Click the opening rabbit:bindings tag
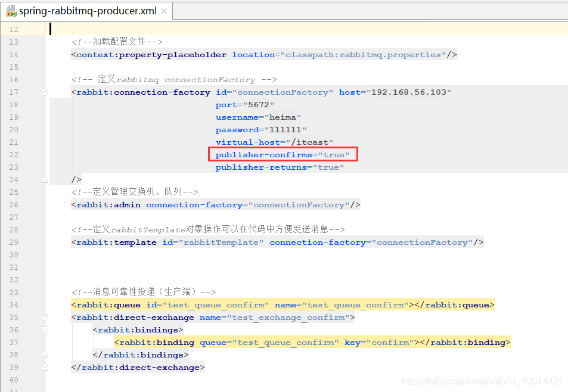This screenshot has height=392, width=568. tap(138, 329)
